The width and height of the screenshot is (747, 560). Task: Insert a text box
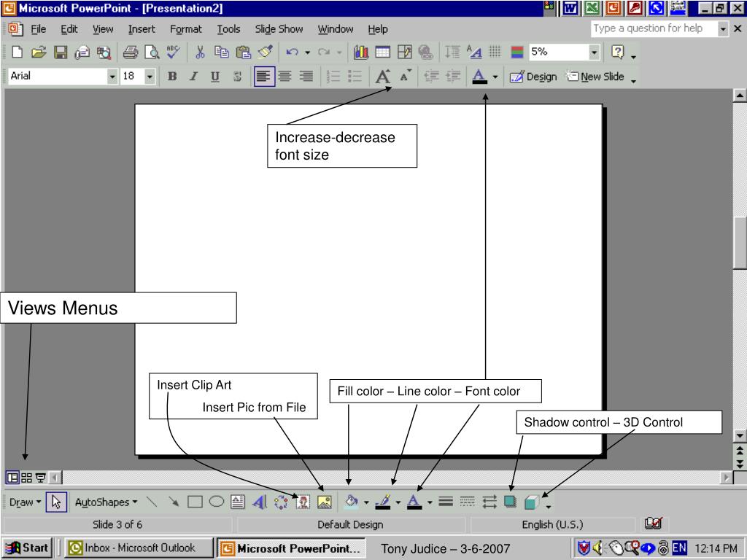pyautogui.click(x=237, y=502)
